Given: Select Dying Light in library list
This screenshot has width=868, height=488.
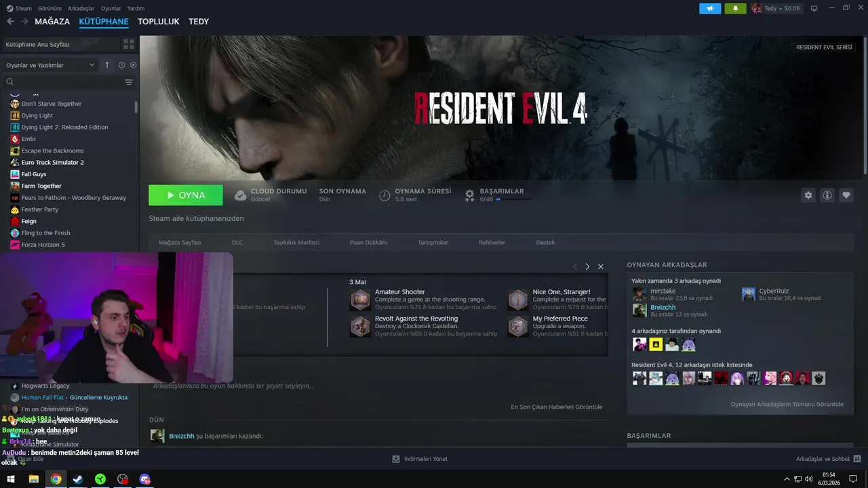Looking at the screenshot, I should (x=37, y=115).
